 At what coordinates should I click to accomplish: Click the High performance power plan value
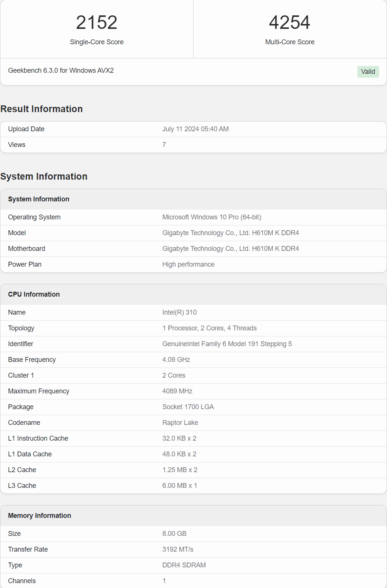pos(188,264)
